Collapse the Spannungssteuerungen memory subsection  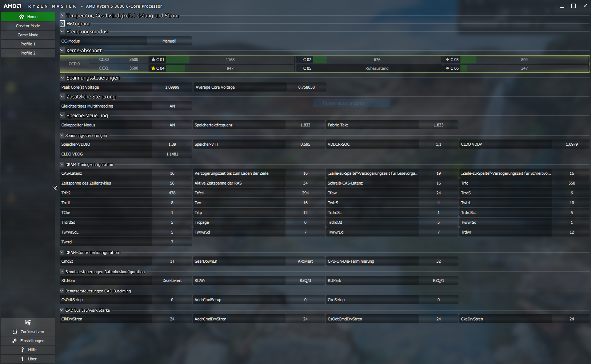[x=62, y=136]
